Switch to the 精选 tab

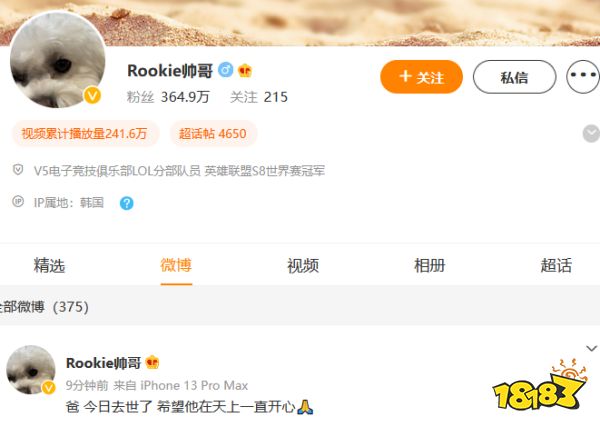pos(49,266)
